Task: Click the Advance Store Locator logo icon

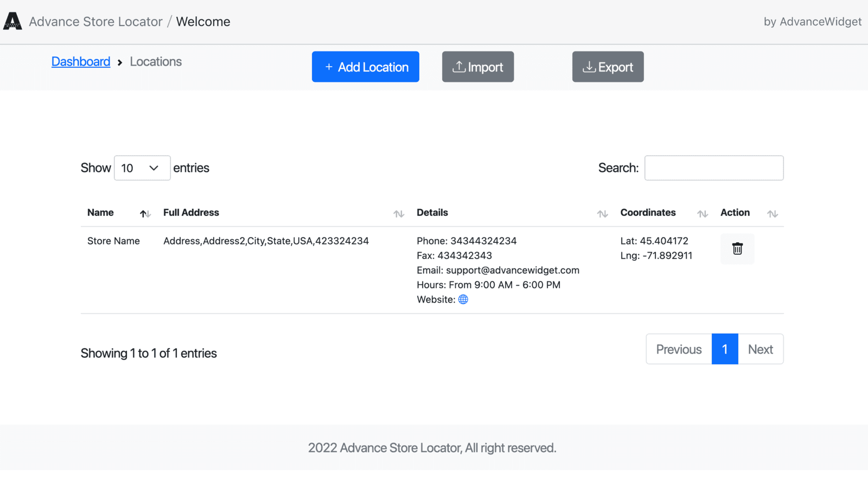Action: [x=12, y=21]
